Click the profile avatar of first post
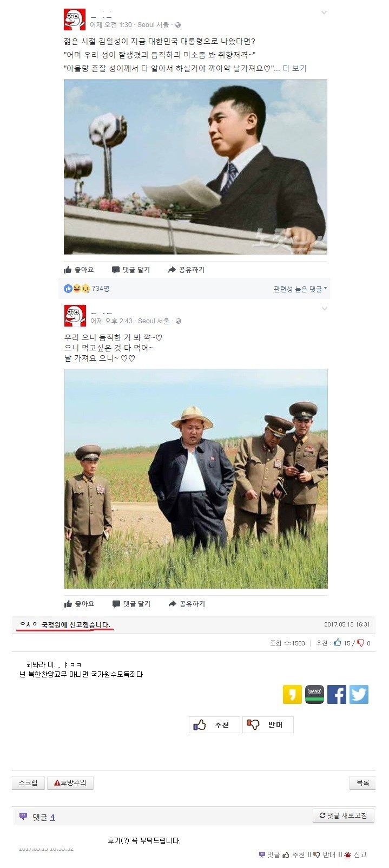 pos(75,19)
